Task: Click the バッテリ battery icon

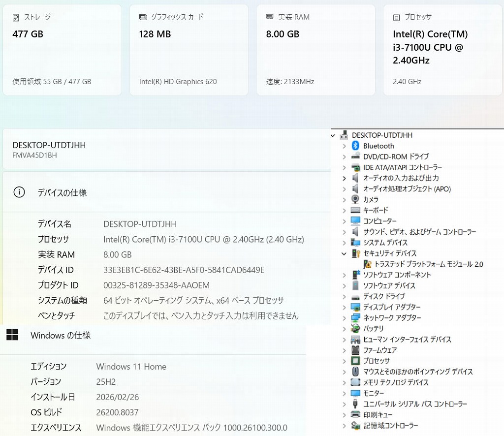Action: 355,328
